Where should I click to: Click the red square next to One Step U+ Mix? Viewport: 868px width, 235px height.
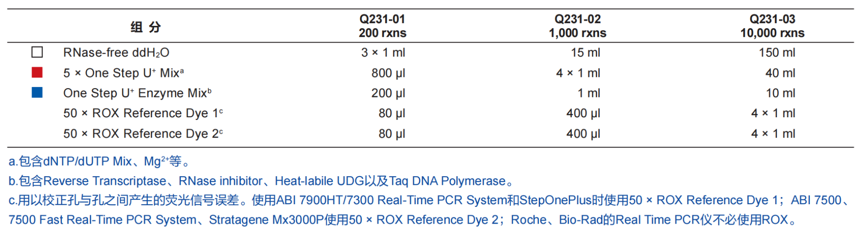pos(37,72)
